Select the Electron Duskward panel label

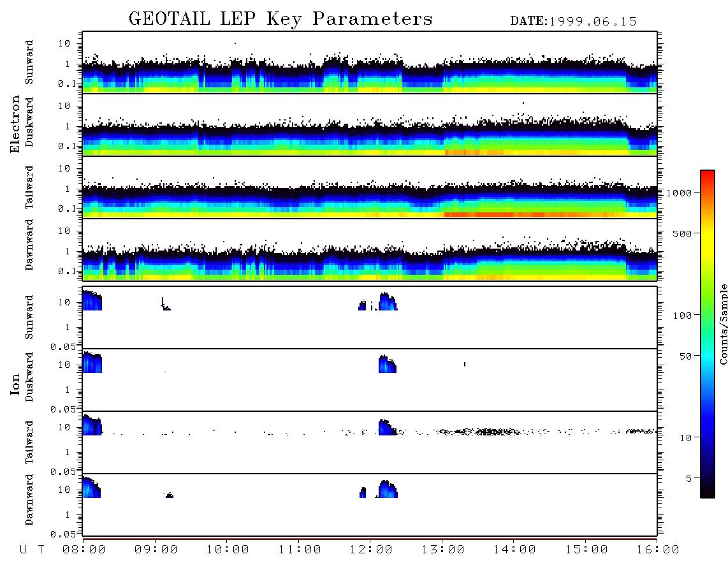click(29, 122)
